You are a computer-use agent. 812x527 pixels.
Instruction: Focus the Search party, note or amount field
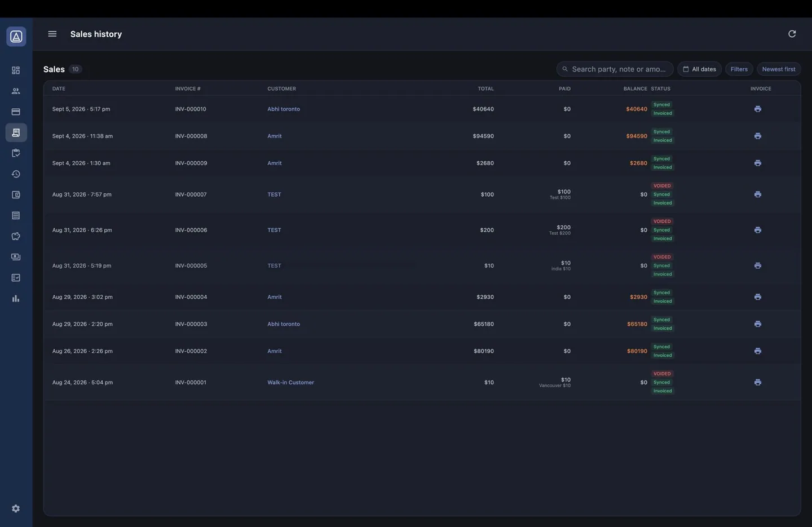coord(615,69)
